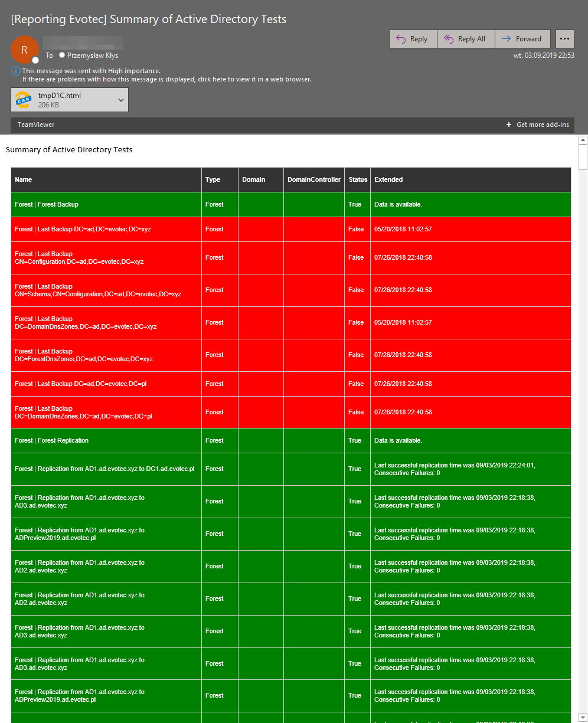Open more actions via the ellipsis icon
This screenshot has height=723, width=588.
[x=564, y=38]
